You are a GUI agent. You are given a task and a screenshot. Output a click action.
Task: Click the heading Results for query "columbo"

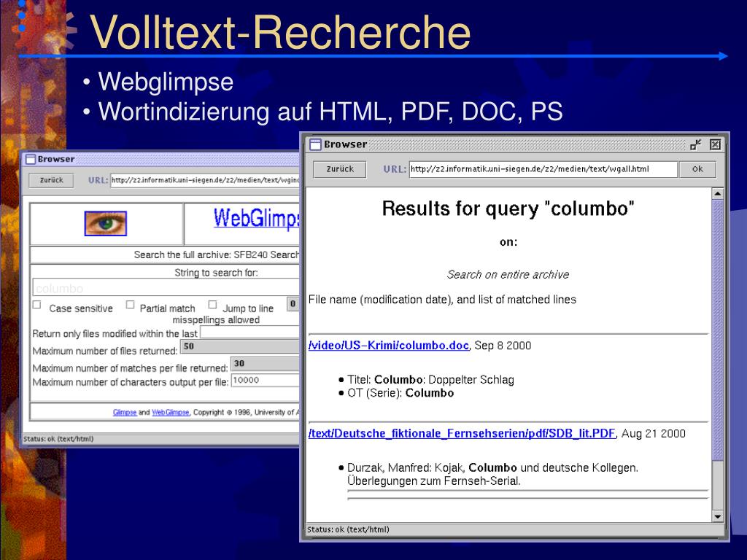point(508,209)
